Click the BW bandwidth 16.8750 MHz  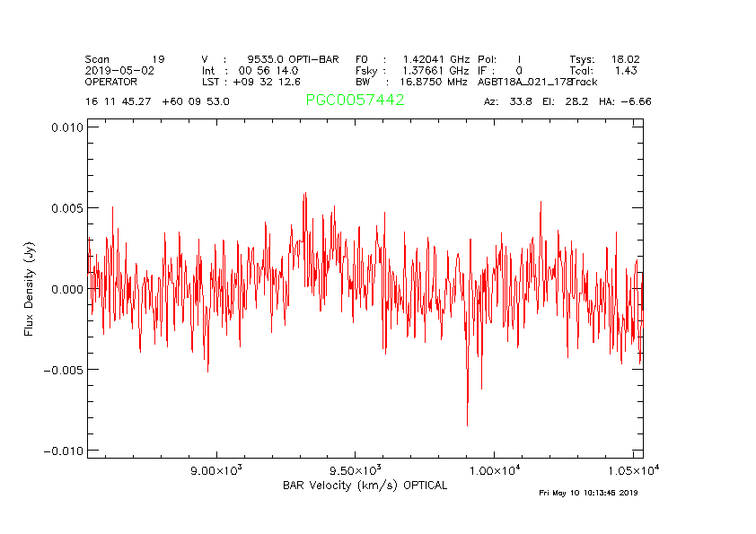coord(434,81)
